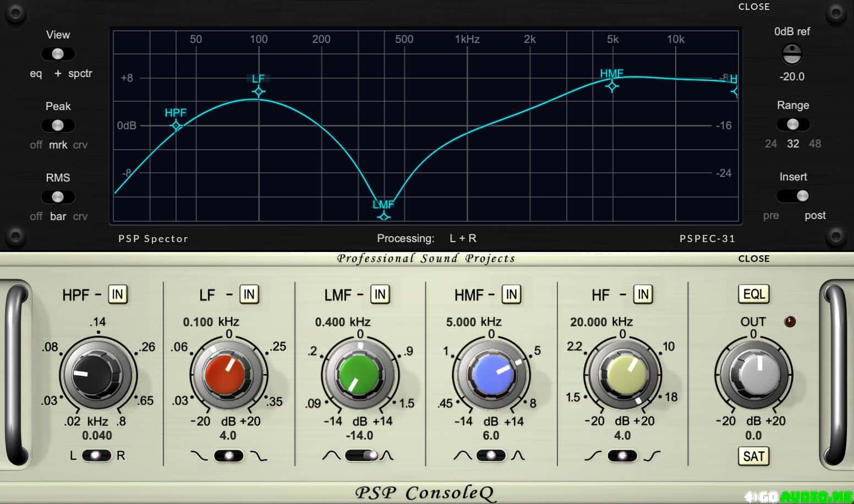Screen dimensions: 854x504
Task: Choose the narrow bell icon under HMF
Action: pos(518,456)
